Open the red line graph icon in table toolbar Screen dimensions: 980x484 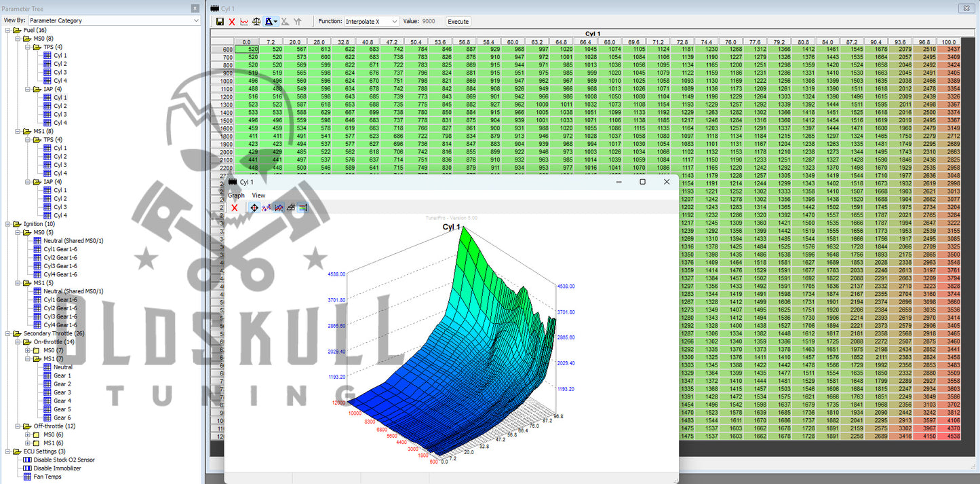pos(244,22)
